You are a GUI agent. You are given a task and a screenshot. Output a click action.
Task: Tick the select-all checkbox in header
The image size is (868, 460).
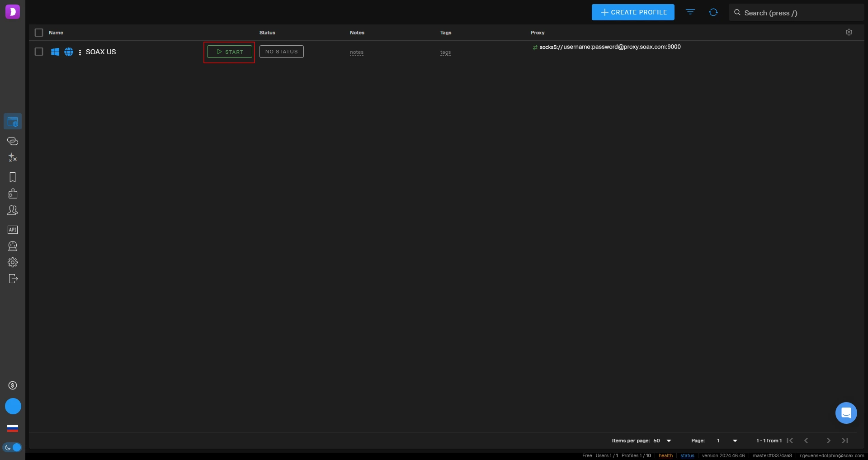click(x=39, y=33)
